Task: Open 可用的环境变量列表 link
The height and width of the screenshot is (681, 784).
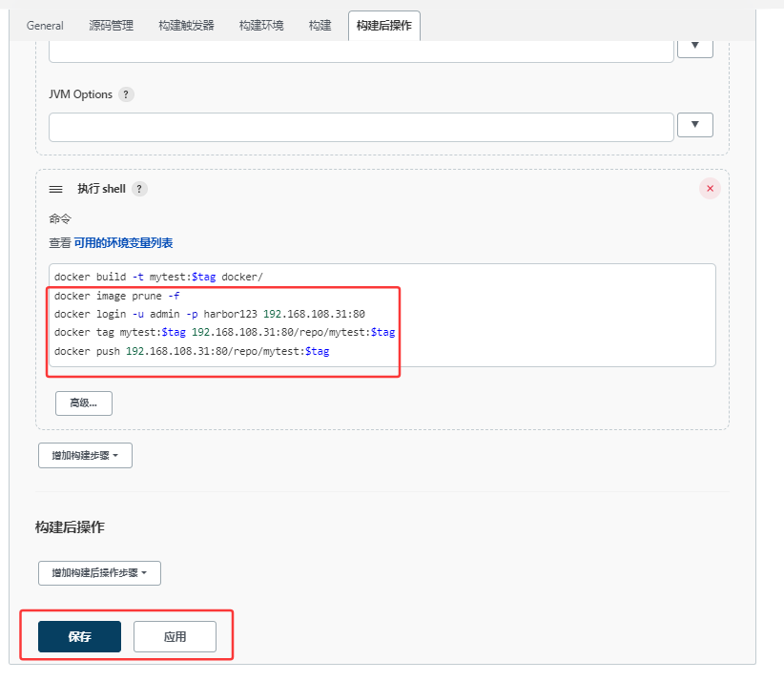Action: tap(123, 243)
